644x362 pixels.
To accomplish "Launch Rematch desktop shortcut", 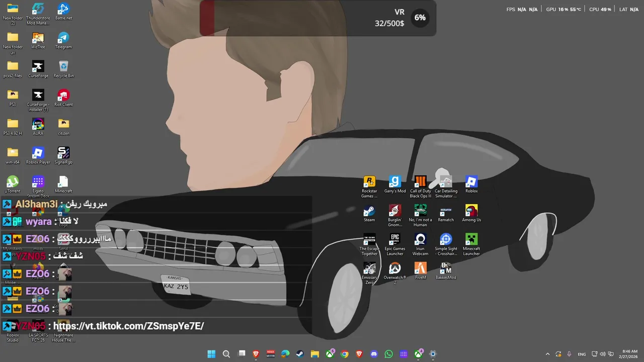I will click(x=446, y=213).
